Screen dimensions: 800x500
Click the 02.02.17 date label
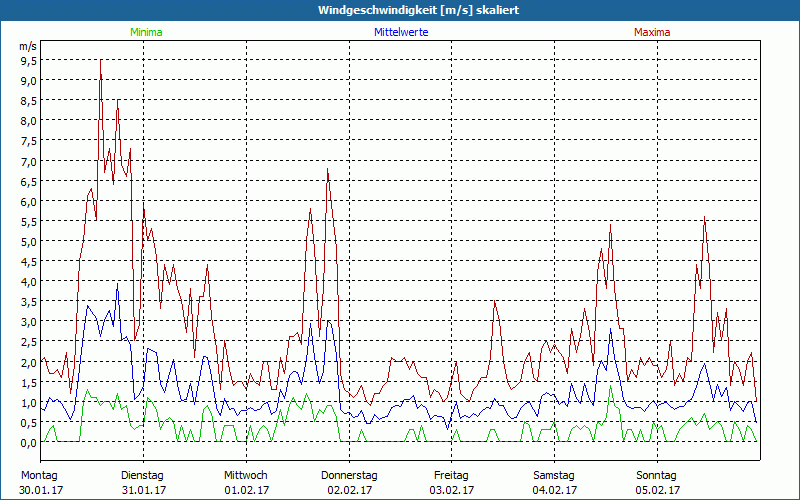point(350,490)
